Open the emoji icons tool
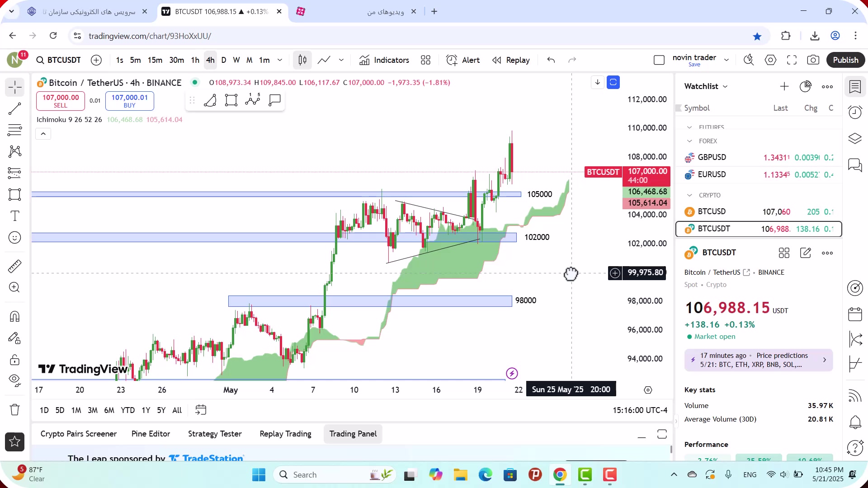The width and height of the screenshot is (868, 488). pyautogui.click(x=15, y=238)
